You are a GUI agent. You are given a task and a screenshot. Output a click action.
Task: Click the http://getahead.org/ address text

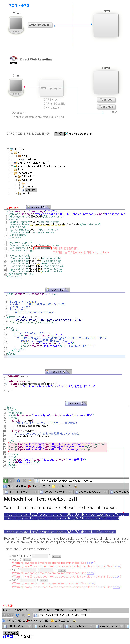(80, 134)
